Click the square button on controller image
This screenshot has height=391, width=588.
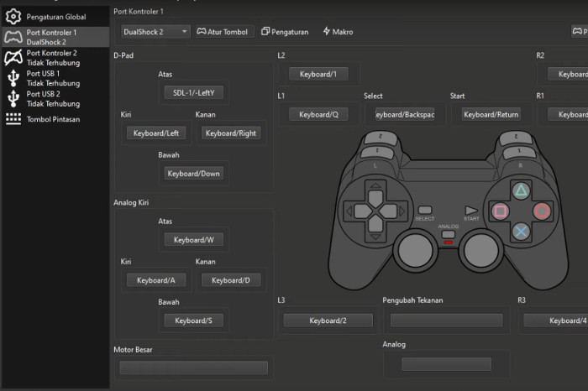coord(501,211)
